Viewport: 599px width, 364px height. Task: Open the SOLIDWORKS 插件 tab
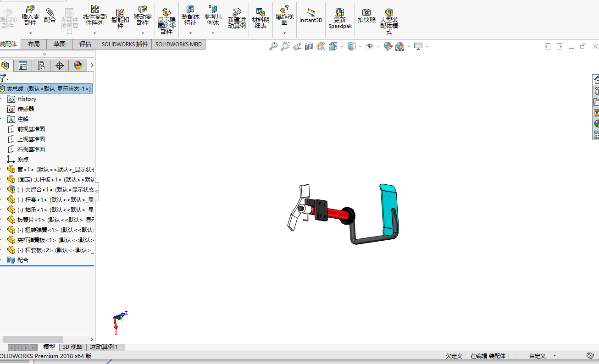pos(125,44)
